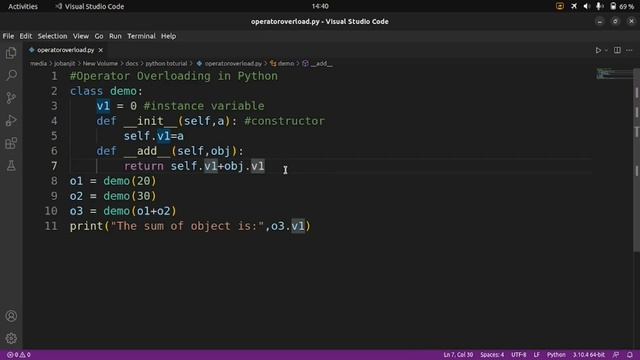Open the network indicator in top bar
Viewport: 640px width, 360px height.
click(x=574, y=6)
